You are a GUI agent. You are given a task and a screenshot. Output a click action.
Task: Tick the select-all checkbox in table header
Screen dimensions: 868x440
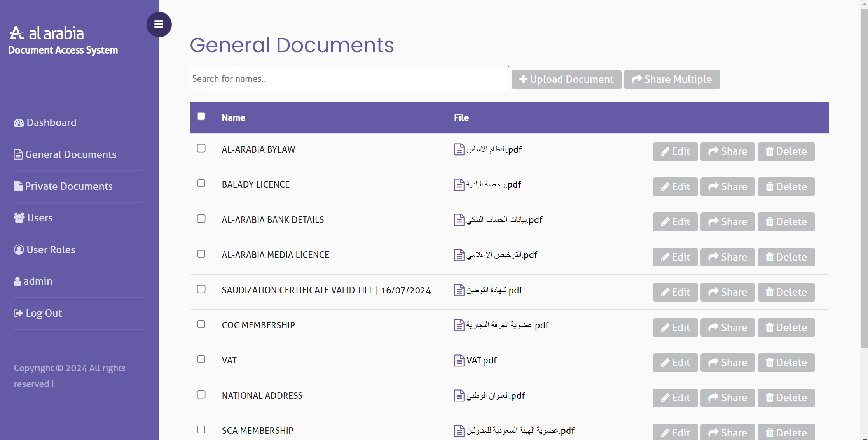[201, 116]
